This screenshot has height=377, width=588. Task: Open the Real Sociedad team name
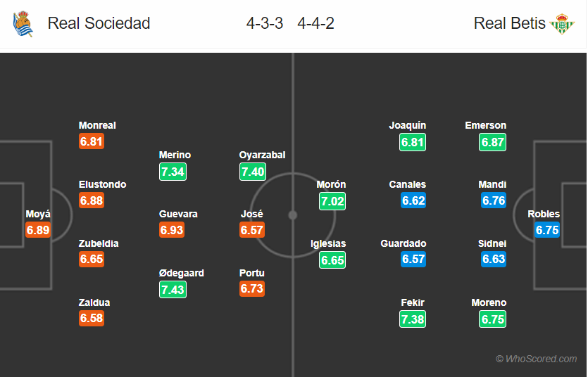(x=99, y=23)
